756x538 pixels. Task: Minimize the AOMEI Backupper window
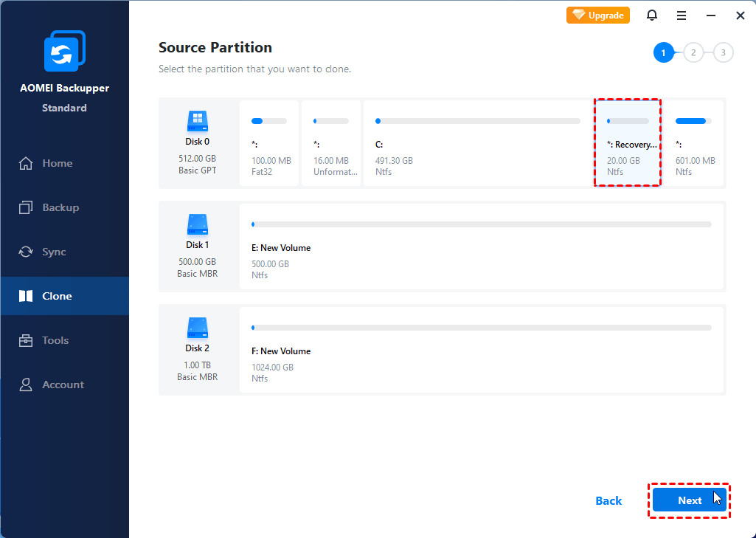tap(711, 15)
